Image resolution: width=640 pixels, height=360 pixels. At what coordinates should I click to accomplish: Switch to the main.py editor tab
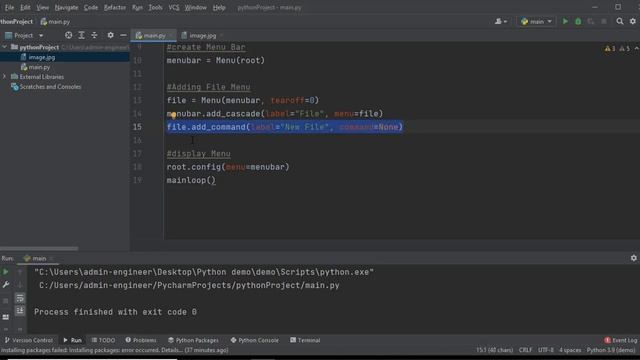(153, 36)
